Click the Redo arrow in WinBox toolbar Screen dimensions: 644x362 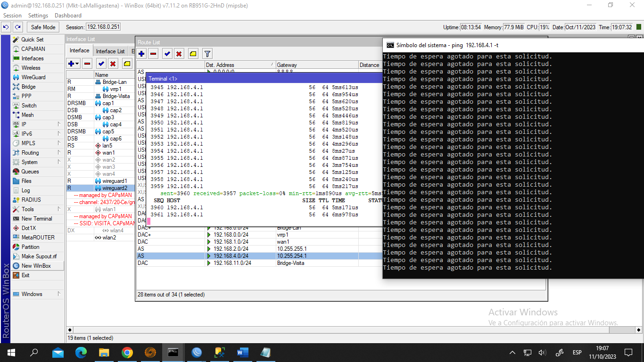(17, 27)
